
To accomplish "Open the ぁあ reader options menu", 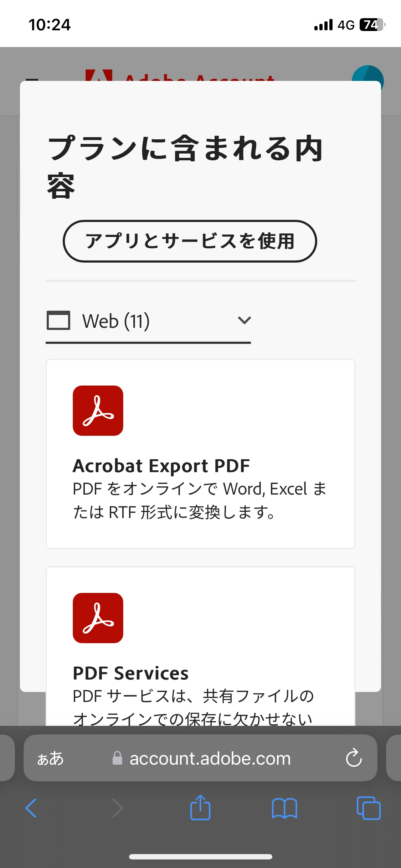I will click(51, 758).
